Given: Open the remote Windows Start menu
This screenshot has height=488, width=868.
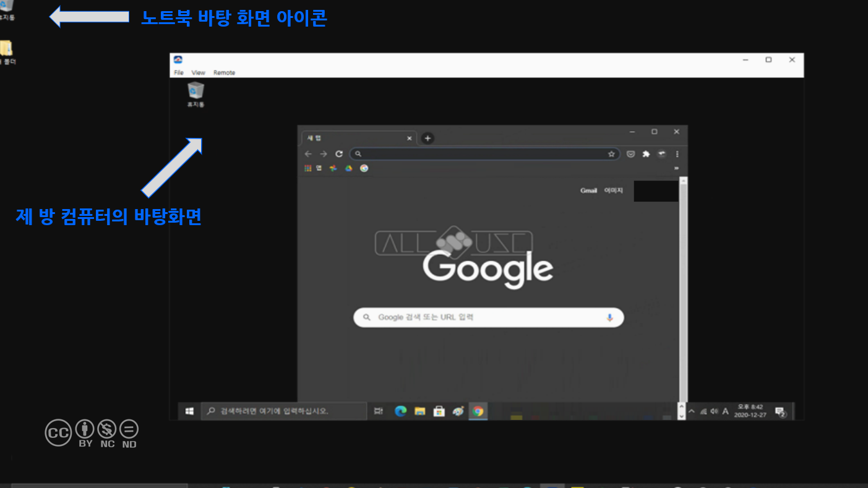Looking at the screenshot, I should click(189, 411).
